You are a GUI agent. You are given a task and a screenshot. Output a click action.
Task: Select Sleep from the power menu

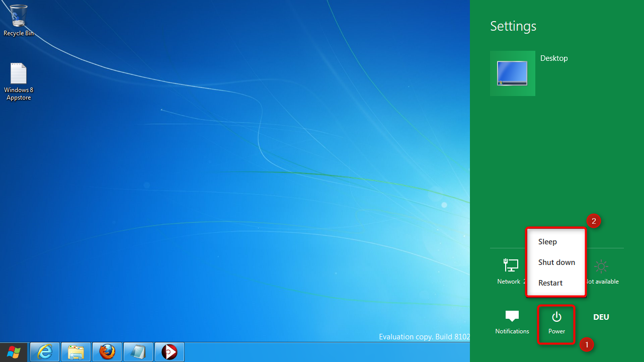pyautogui.click(x=547, y=241)
